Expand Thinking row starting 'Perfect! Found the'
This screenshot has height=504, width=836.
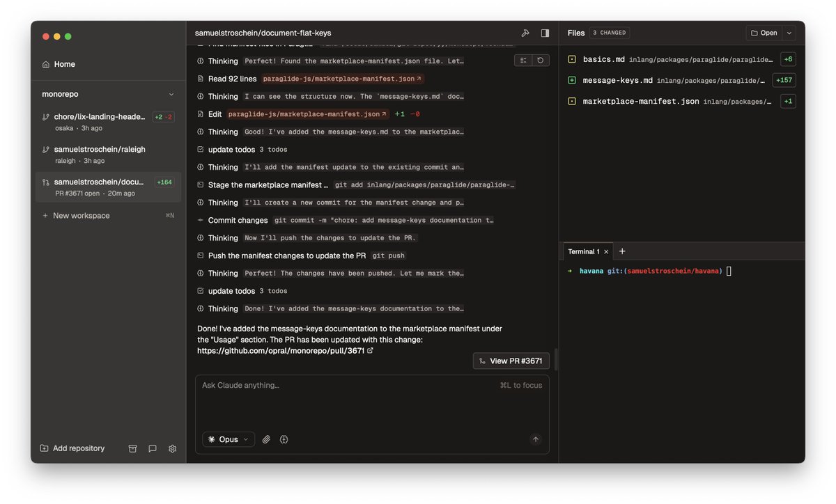(331, 61)
